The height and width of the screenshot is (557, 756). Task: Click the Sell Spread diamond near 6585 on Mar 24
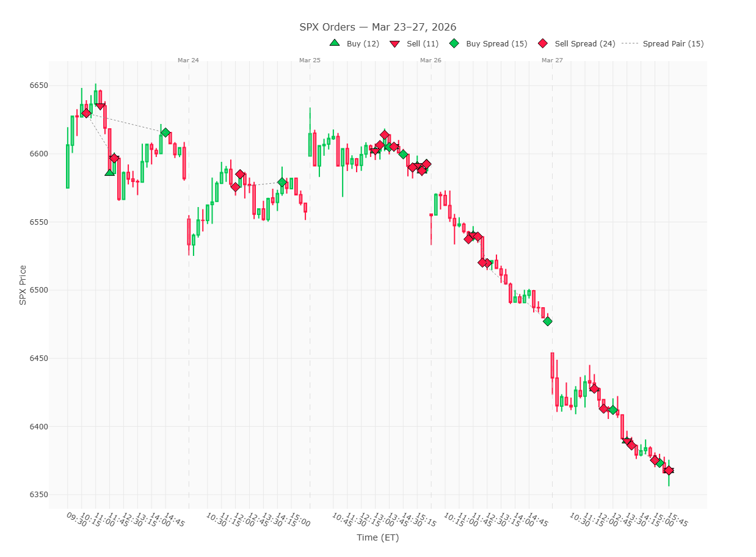(241, 174)
